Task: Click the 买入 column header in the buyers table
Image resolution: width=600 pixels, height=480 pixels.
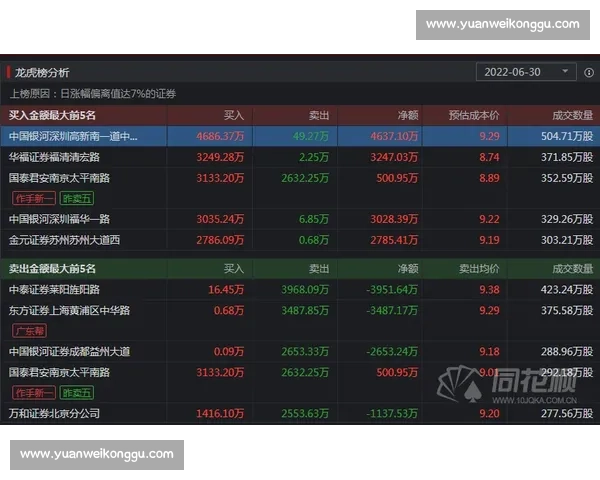Action: click(x=233, y=115)
